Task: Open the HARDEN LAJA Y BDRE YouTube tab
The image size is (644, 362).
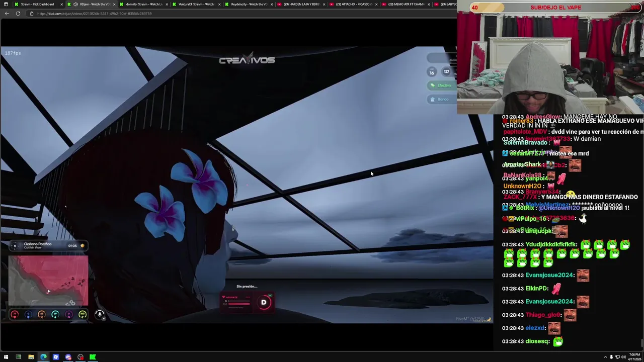Action: (301, 4)
